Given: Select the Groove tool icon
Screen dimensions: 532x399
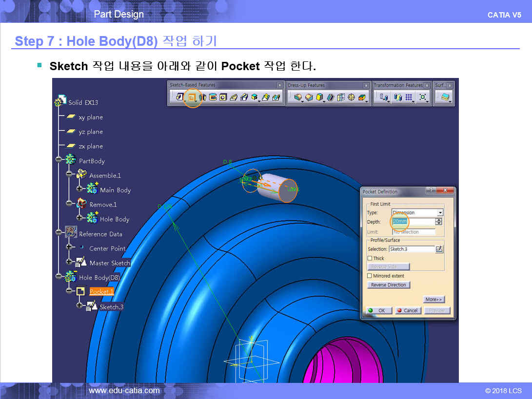Looking at the screenshot, I should pyautogui.click(x=213, y=97).
